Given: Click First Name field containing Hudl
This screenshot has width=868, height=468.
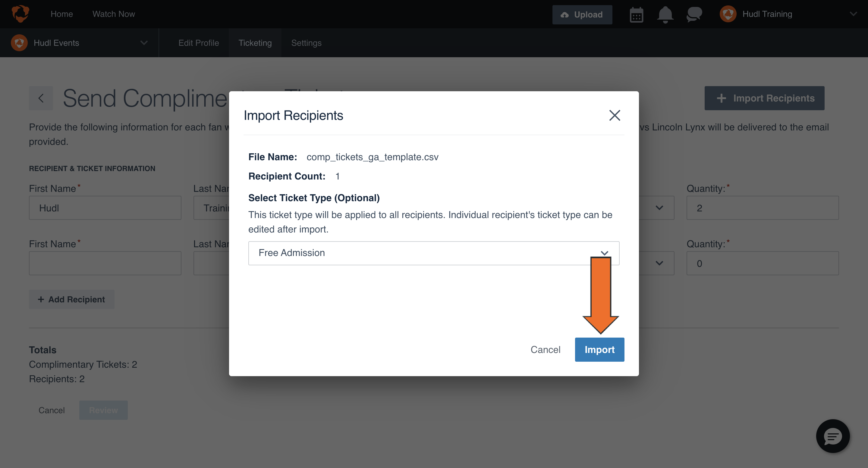Looking at the screenshot, I should pyautogui.click(x=105, y=208).
